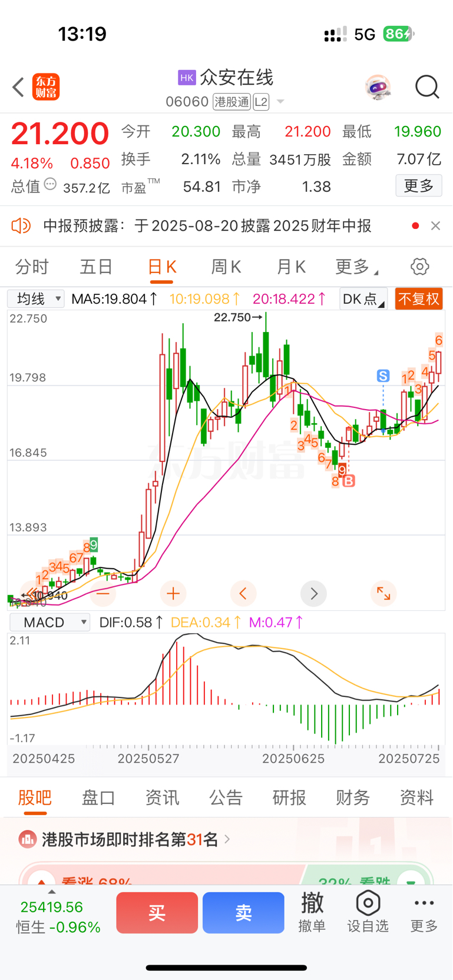Open the 研报 tab
The image size is (453, 980).
point(289,798)
